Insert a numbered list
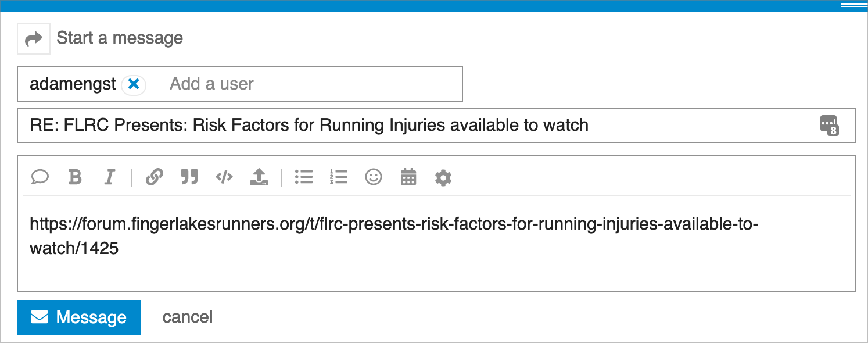Image resolution: width=868 pixels, height=343 pixels. click(x=339, y=177)
